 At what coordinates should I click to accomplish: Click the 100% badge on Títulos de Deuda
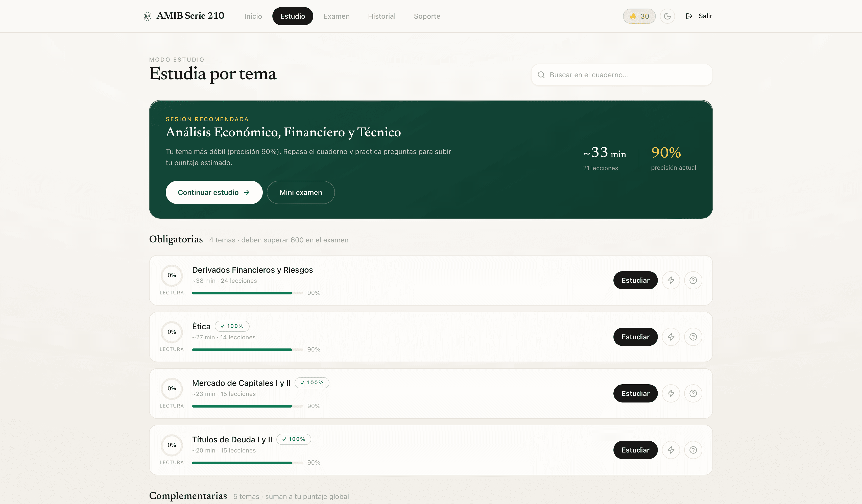[294, 439]
